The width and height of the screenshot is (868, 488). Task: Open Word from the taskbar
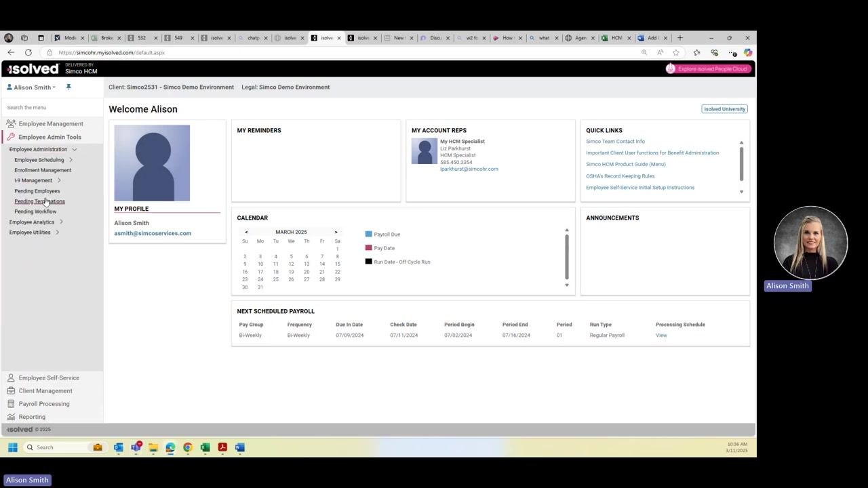[x=239, y=447]
